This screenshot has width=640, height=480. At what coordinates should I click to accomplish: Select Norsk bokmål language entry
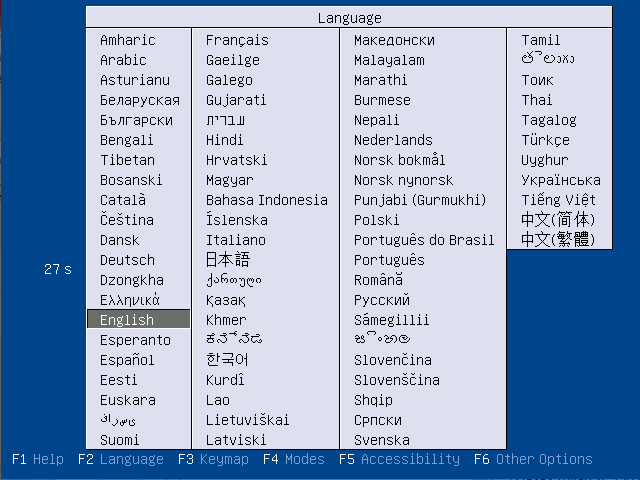point(399,160)
